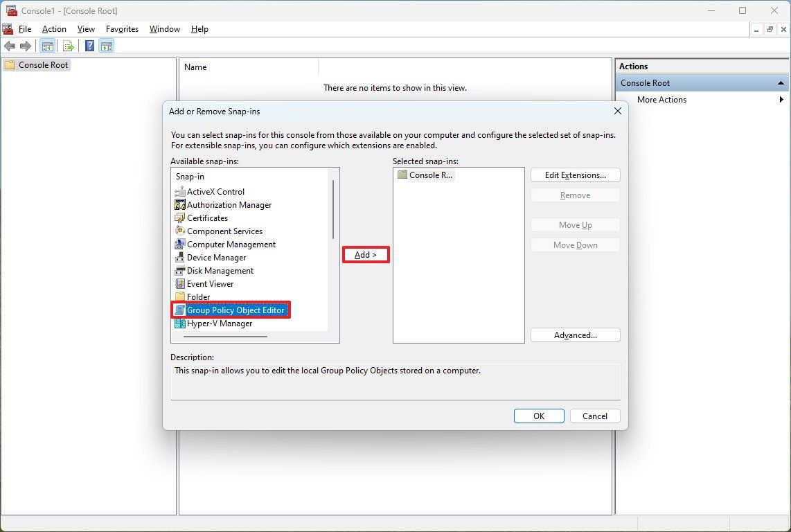The width and height of the screenshot is (791, 532).
Task: Open the Favorites menu
Action: (122, 29)
